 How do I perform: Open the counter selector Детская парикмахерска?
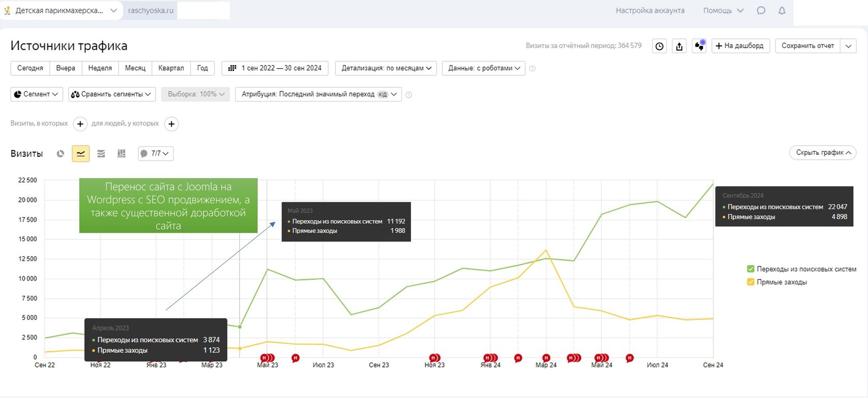61,10
